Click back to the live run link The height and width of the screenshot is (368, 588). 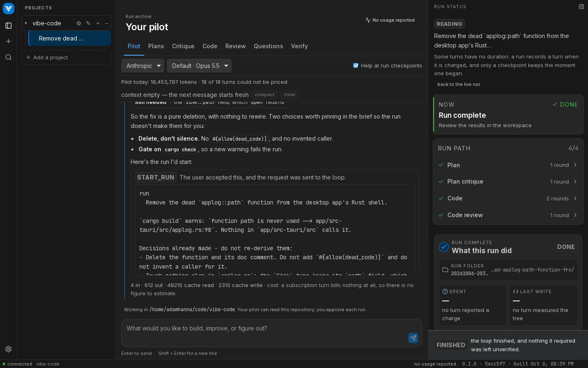(x=459, y=84)
